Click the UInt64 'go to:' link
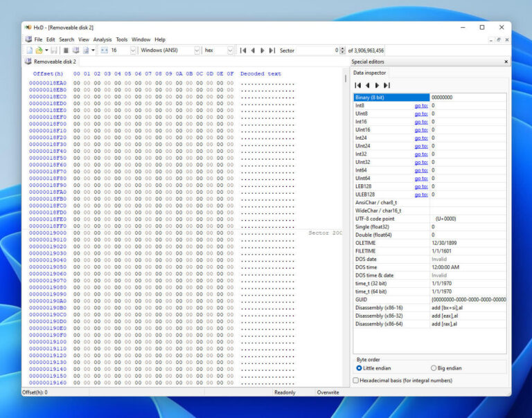 click(420, 178)
